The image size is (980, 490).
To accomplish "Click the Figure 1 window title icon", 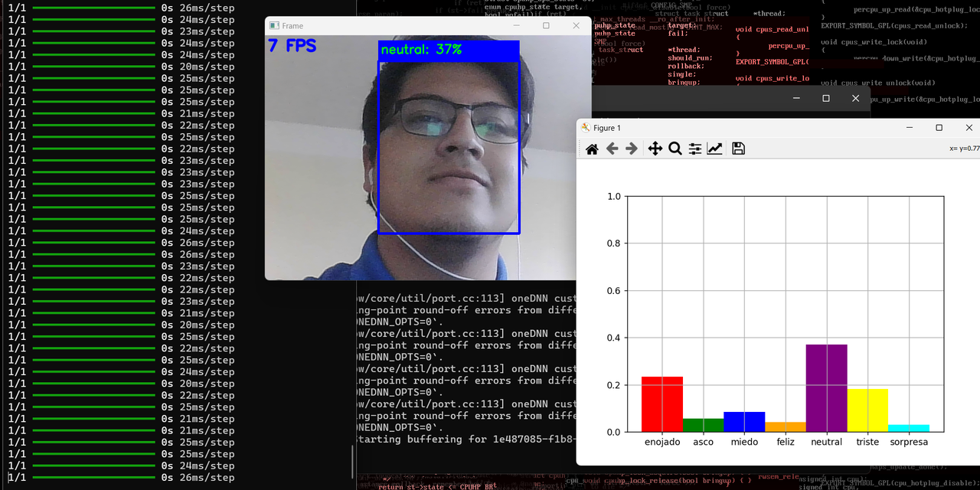I will tap(586, 128).
